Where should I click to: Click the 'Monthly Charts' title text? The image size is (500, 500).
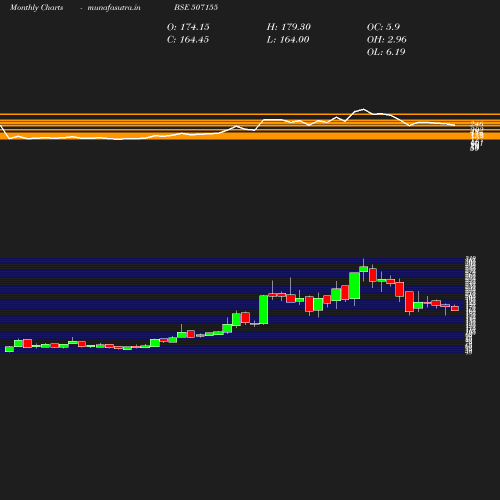(36, 7)
